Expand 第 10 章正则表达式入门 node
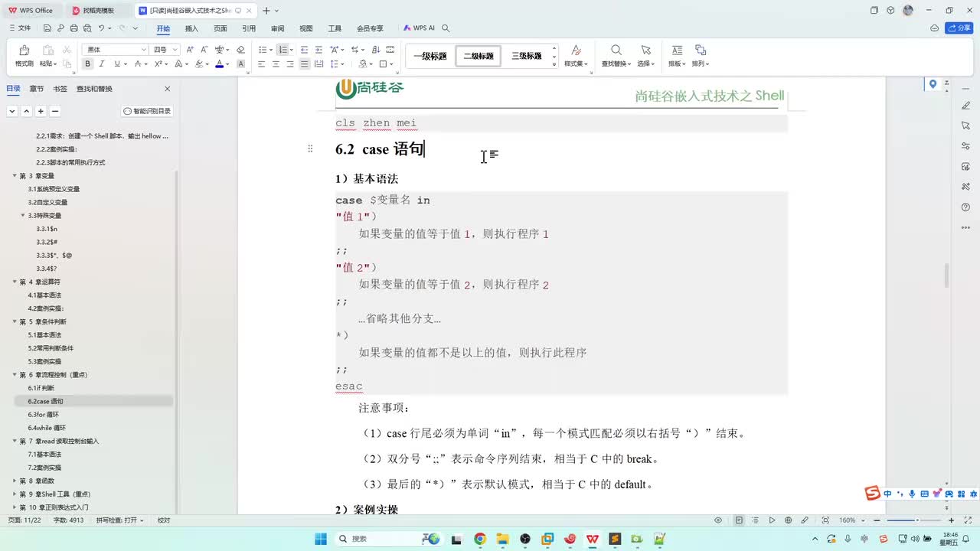 click(15, 507)
